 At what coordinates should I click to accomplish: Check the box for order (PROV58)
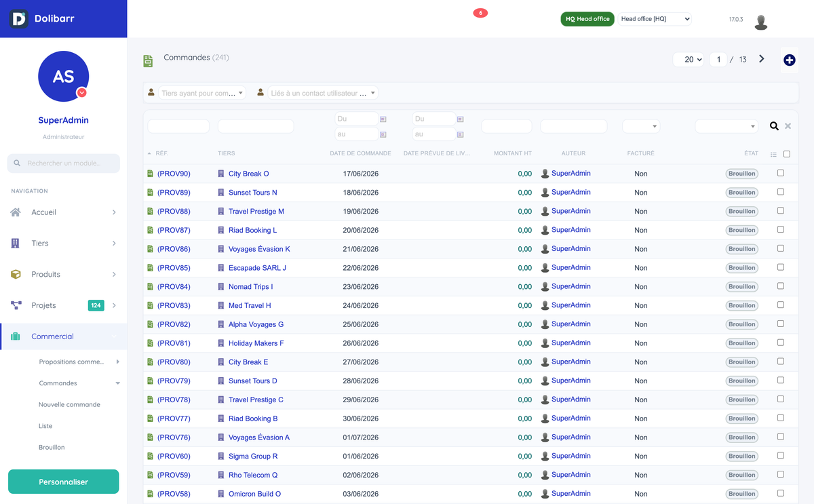(781, 493)
